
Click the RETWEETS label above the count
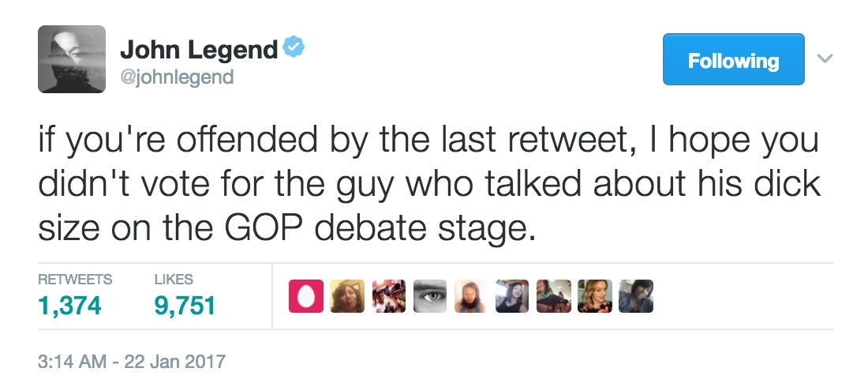point(75,280)
